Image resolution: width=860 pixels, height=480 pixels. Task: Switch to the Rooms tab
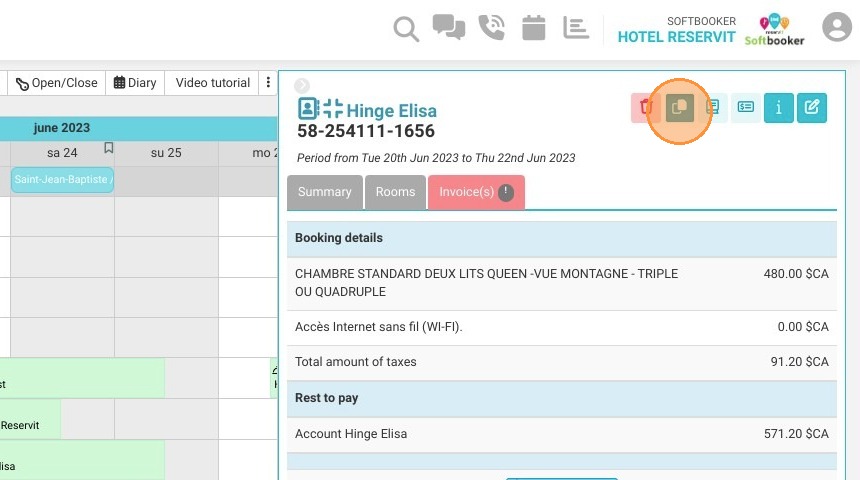tap(395, 192)
